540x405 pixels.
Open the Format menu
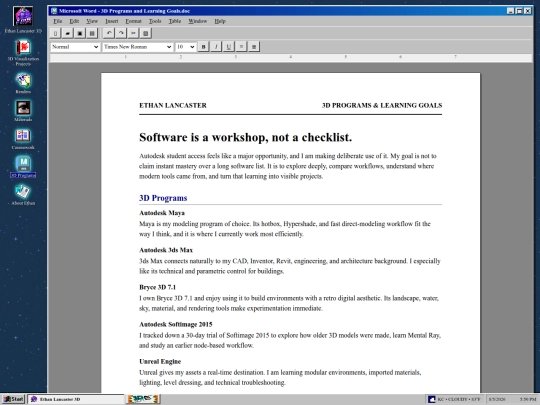coord(133,21)
